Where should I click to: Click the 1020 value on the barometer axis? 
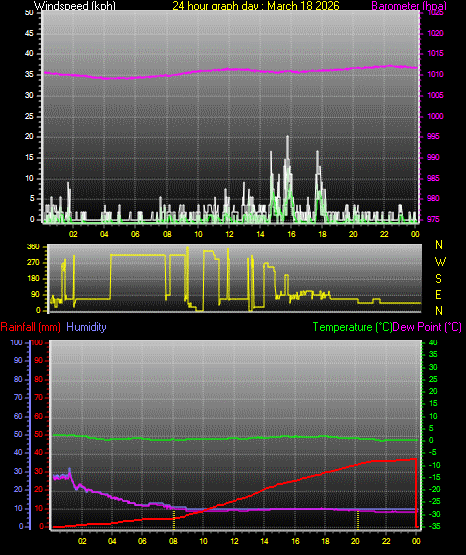coord(436,33)
